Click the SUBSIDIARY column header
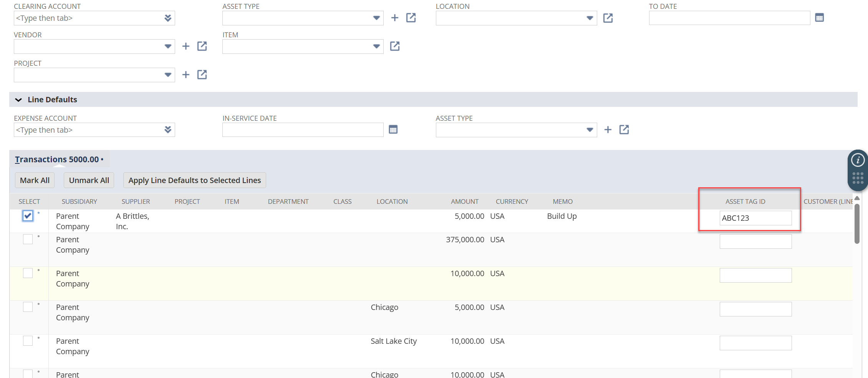 [79, 201]
